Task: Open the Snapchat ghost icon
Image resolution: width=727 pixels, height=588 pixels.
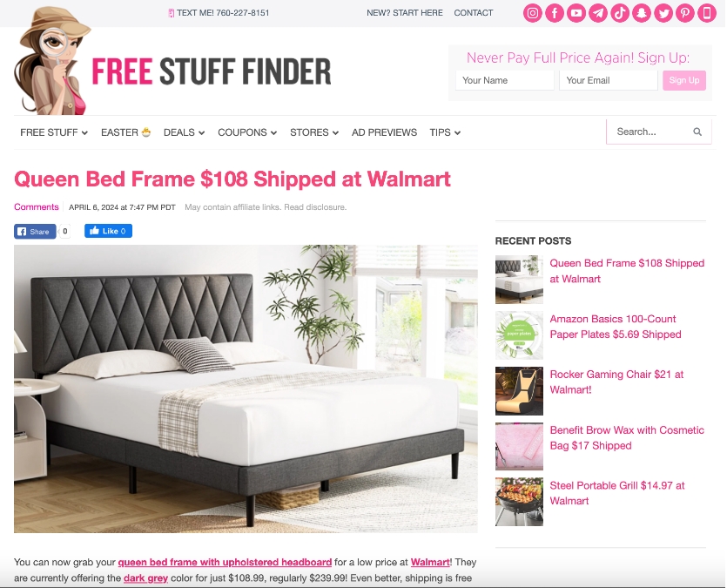Action: (642, 13)
